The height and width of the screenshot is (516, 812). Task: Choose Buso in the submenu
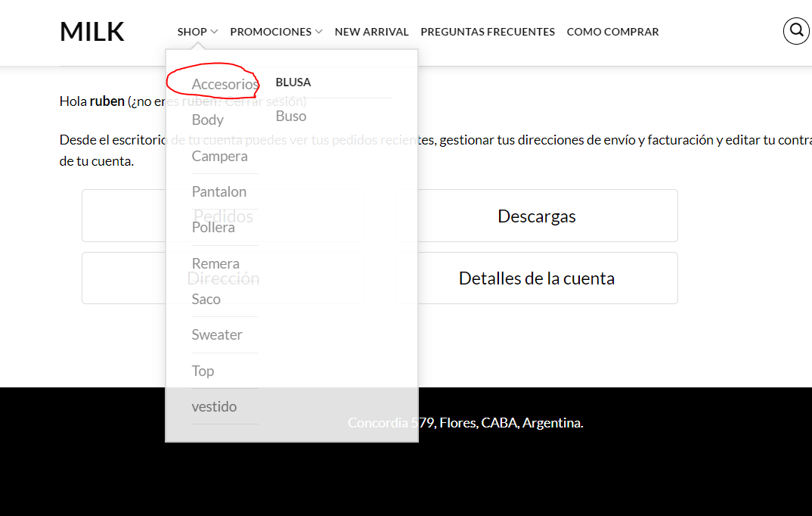point(291,116)
